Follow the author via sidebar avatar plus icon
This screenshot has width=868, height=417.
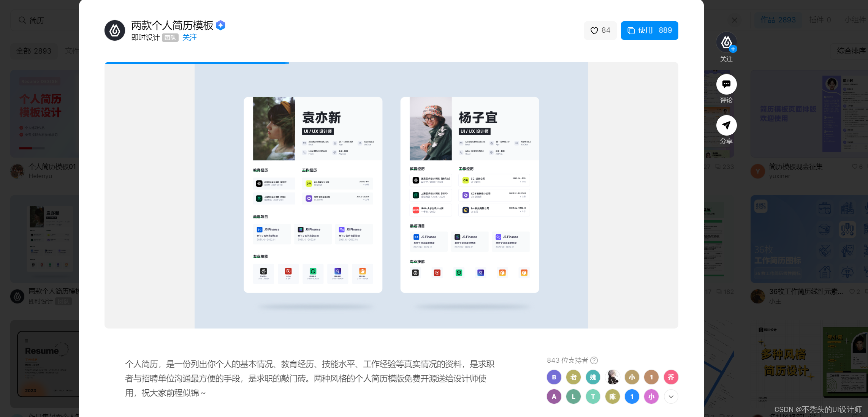coord(733,49)
